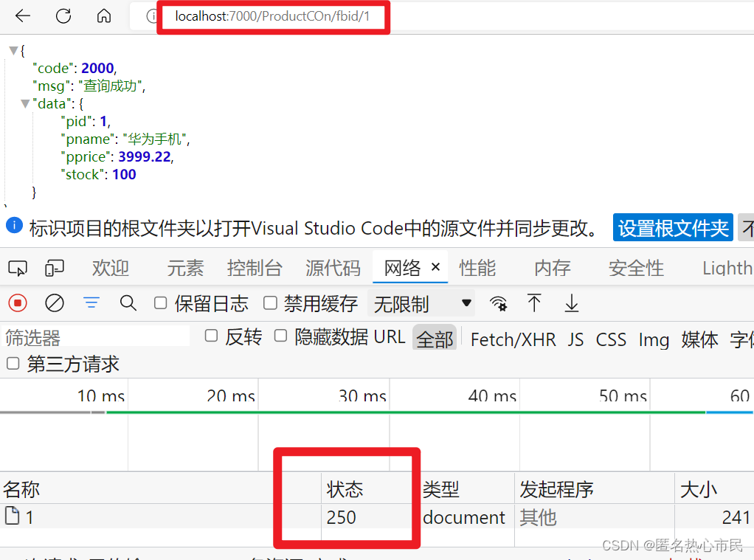This screenshot has width=754, height=560.
Task: Select the Fetch/XHR filter tab
Action: pyautogui.click(x=513, y=339)
